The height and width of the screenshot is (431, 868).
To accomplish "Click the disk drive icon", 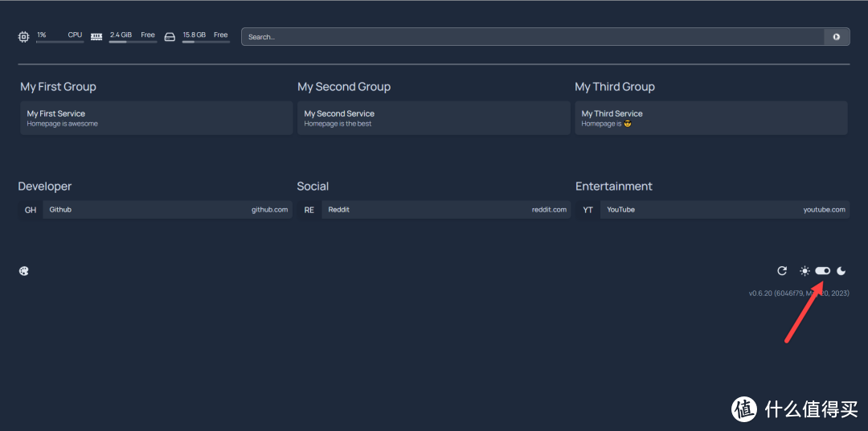I will [170, 37].
